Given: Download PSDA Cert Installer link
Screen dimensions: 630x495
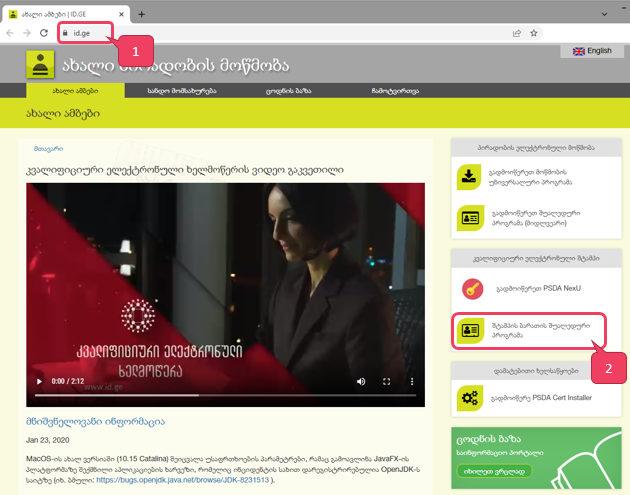Looking at the screenshot, I should 539,397.
